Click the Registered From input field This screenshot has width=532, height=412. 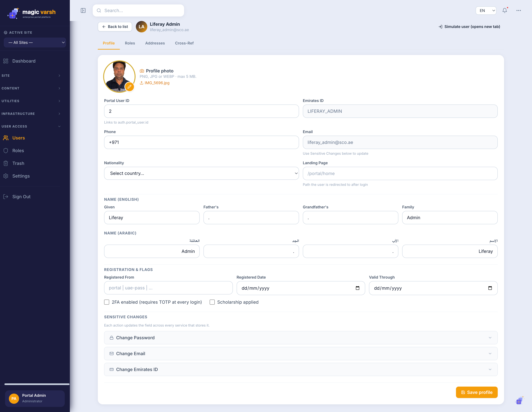coord(168,288)
